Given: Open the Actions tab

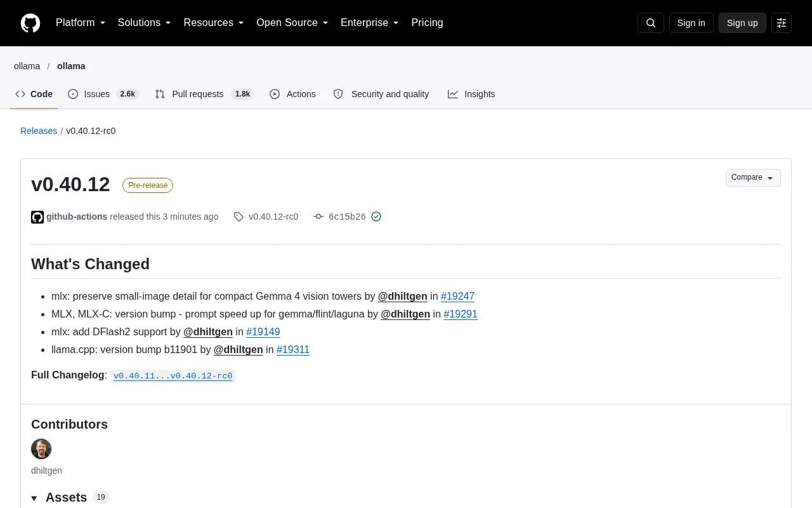Looking at the screenshot, I should [x=292, y=94].
